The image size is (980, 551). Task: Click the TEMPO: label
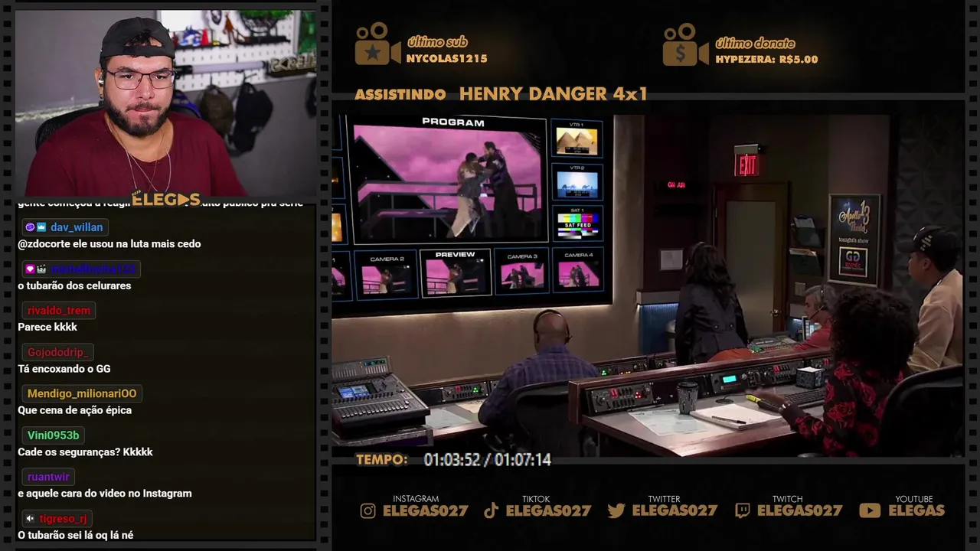(x=382, y=460)
